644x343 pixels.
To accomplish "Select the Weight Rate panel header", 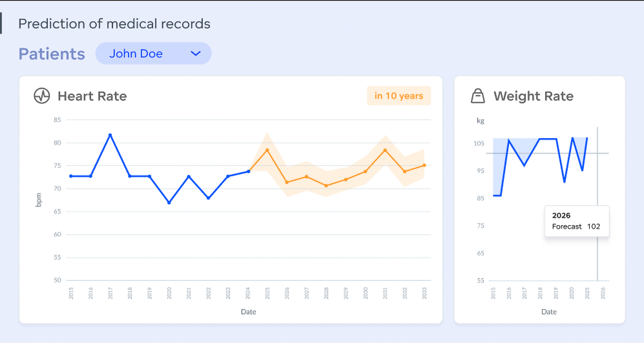I will click(534, 96).
